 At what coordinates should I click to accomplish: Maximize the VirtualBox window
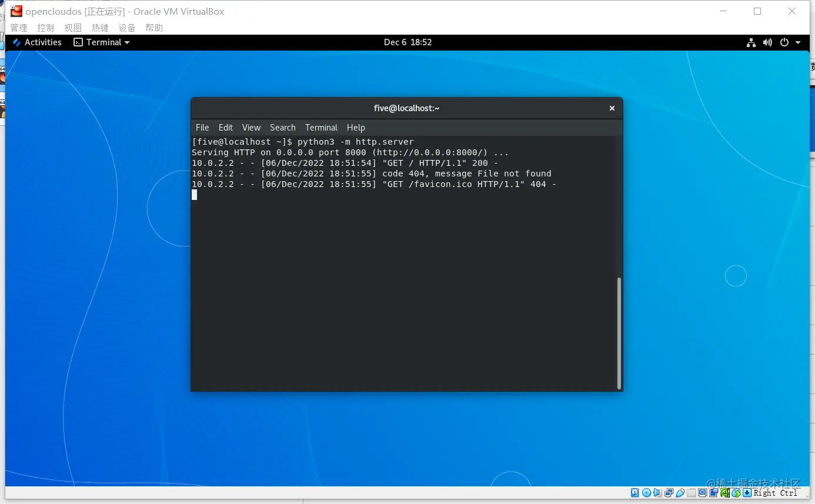(757, 11)
